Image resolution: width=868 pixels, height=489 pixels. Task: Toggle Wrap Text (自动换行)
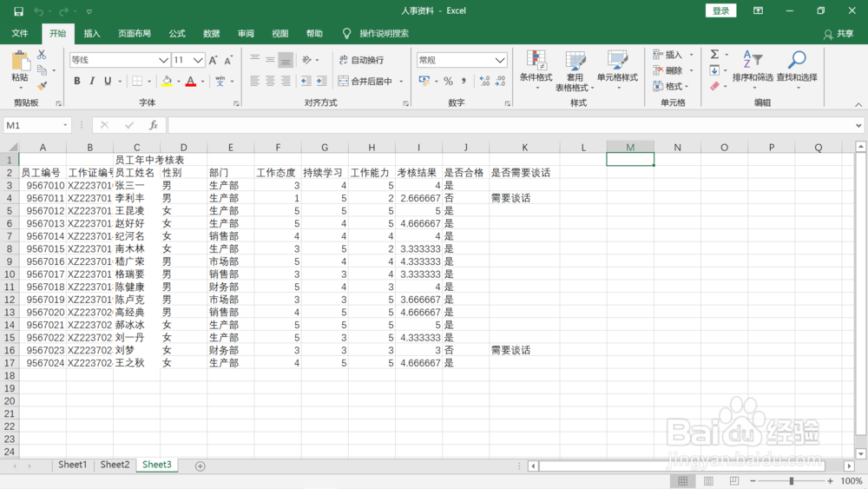point(361,60)
